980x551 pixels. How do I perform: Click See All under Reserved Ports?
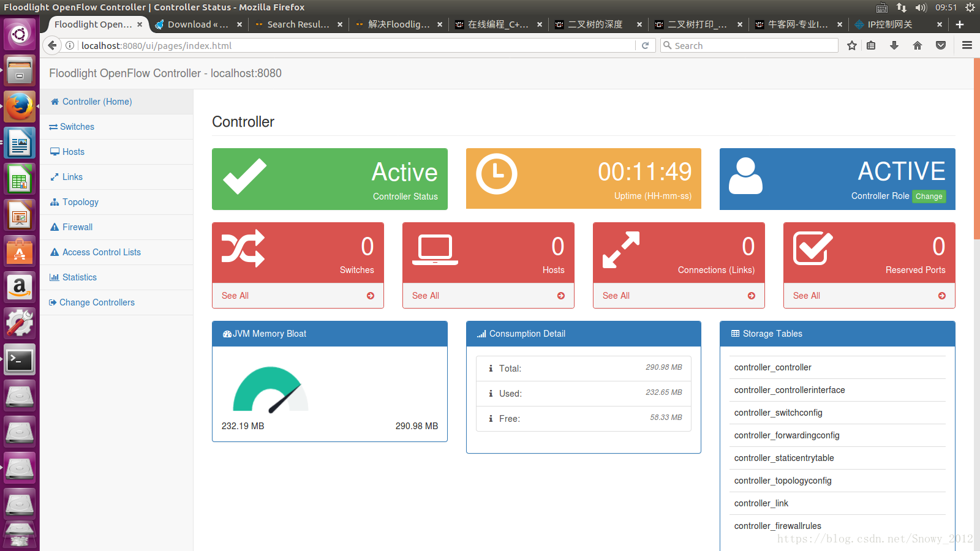click(x=807, y=296)
